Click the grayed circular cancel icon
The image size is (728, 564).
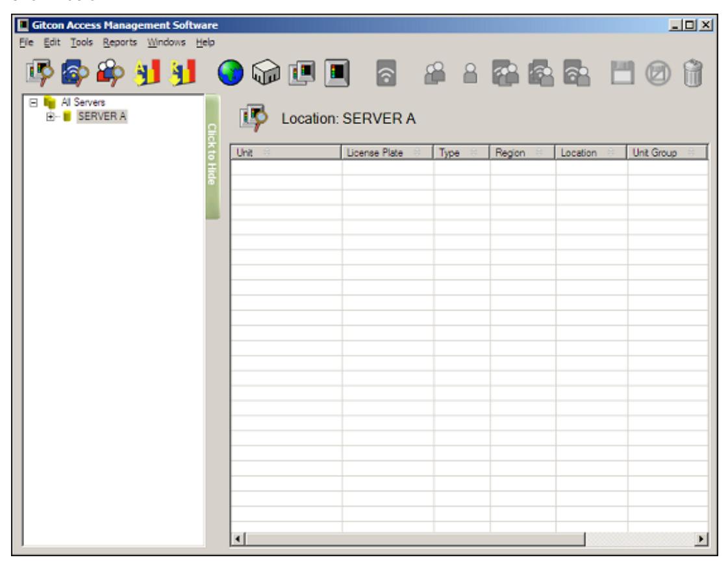point(658,73)
